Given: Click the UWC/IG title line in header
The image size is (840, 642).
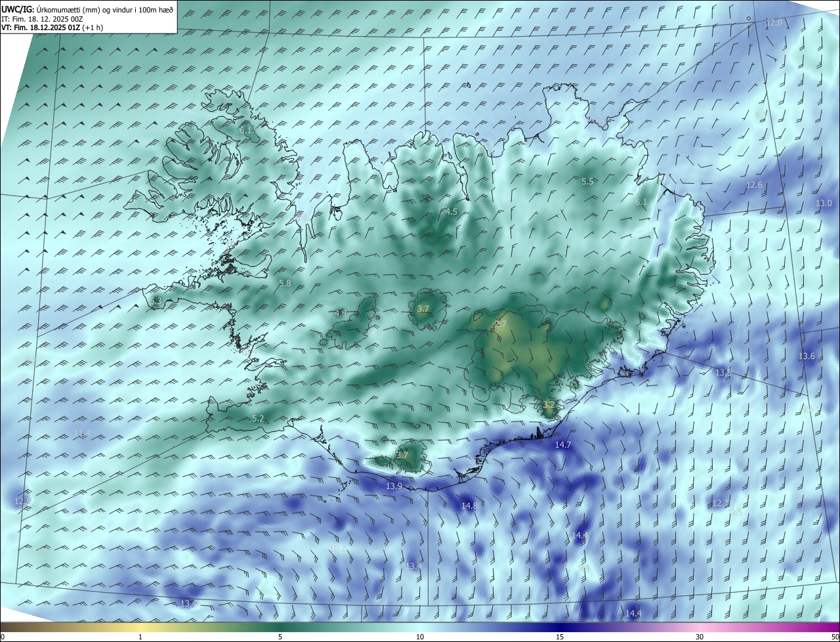Looking at the screenshot, I should [x=87, y=9].
